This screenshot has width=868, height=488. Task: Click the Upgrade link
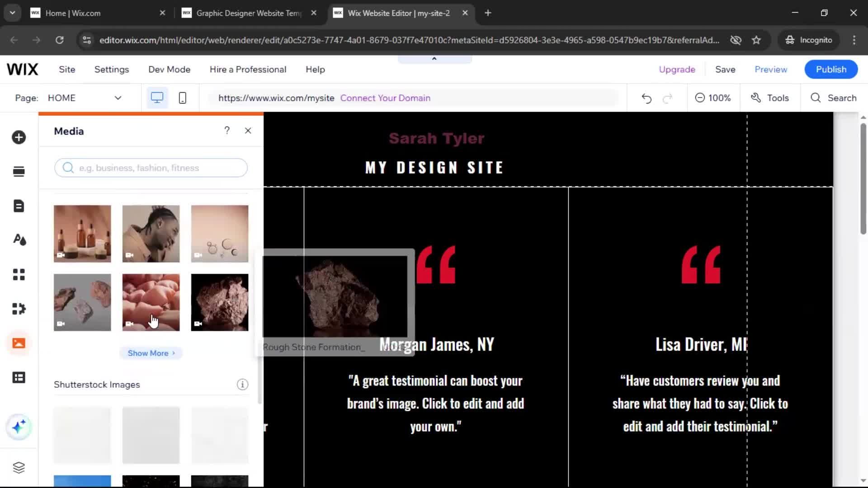pyautogui.click(x=677, y=70)
